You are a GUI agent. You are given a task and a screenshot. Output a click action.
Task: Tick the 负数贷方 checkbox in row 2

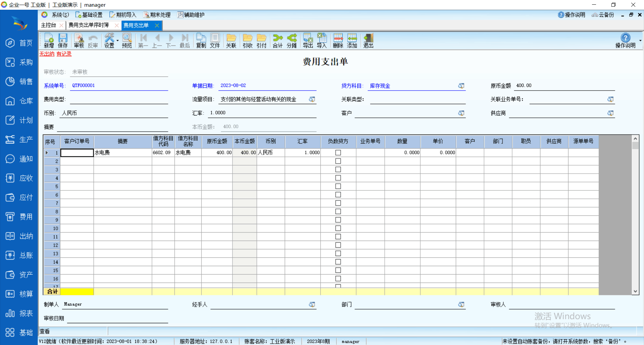[338, 161]
